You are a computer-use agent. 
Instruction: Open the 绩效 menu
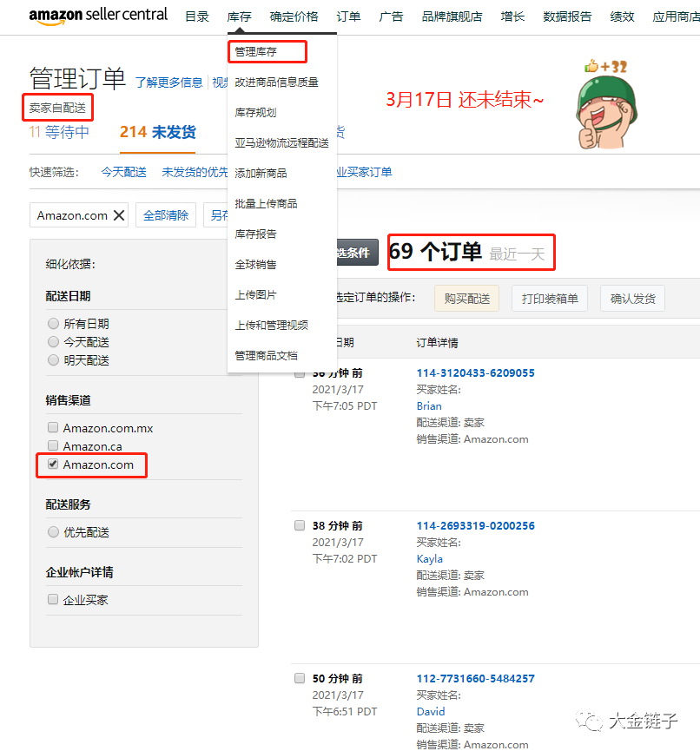click(622, 16)
